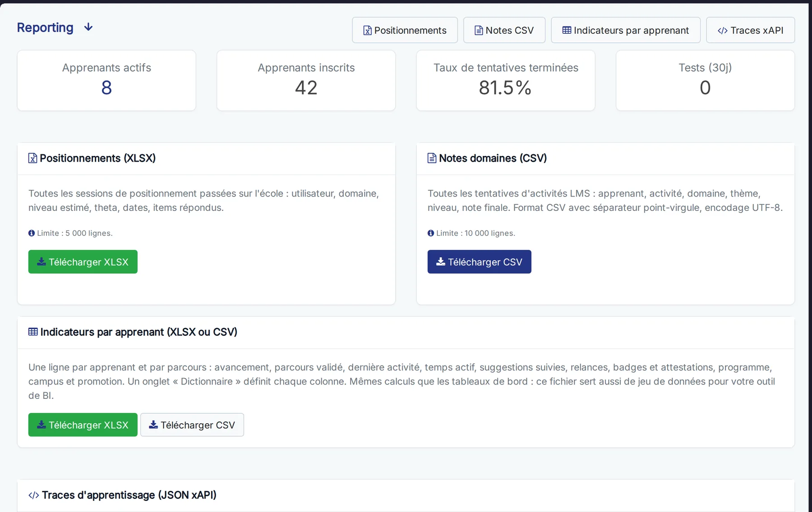This screenshot has height=512, width=812.
Task: Click the code icon in Traces d'apprentissage (JSON xAPI) heading
Action: tap(34, 495)
